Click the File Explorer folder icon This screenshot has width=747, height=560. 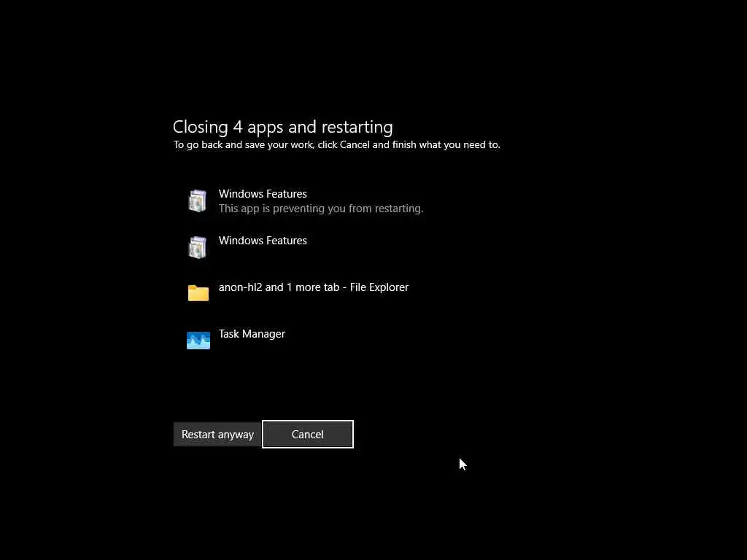pyautogui.click(x=198, y=293)
